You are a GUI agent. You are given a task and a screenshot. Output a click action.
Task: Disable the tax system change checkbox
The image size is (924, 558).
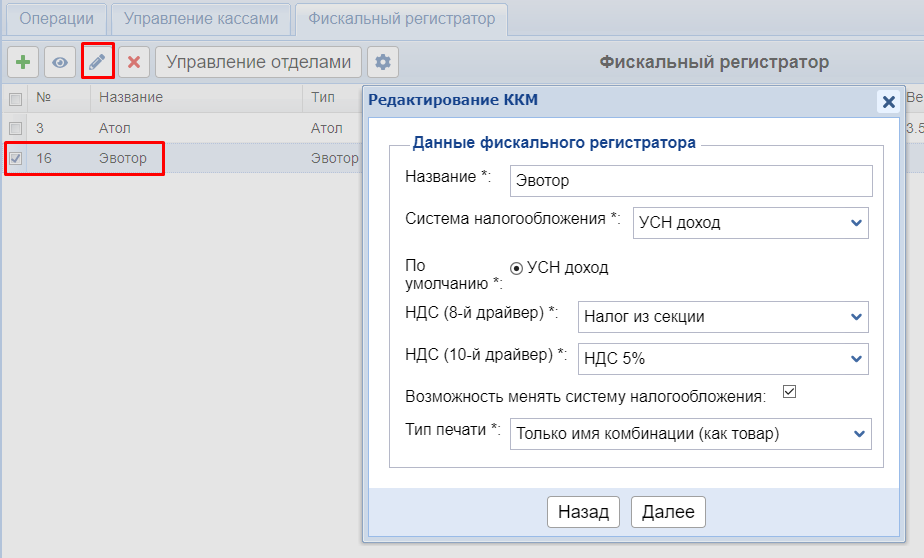pos(788,392)
